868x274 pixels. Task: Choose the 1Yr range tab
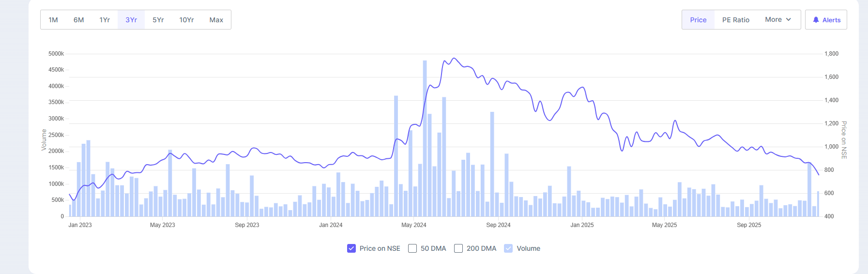tap(105, 20)
